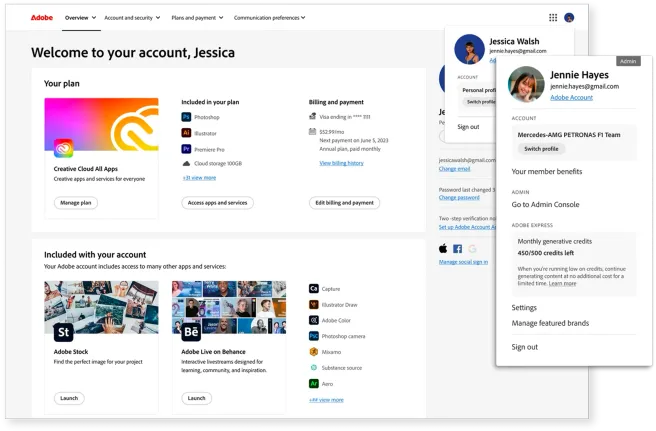Click the Adobe Color icon

pos(314,320)
